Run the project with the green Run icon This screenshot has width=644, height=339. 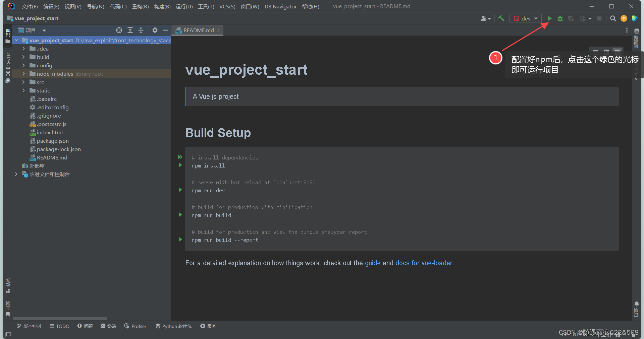click(549, 18)
